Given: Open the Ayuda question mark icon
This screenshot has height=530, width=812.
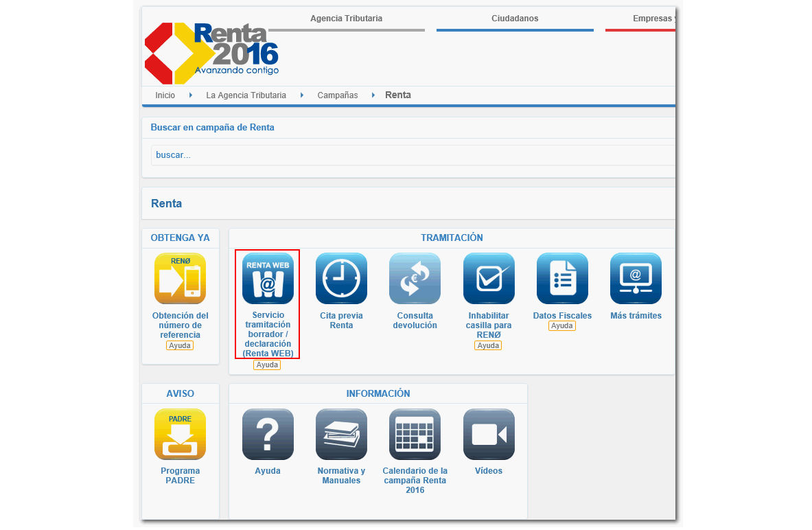Looking at the screenshot, I should tap(268, 434).
